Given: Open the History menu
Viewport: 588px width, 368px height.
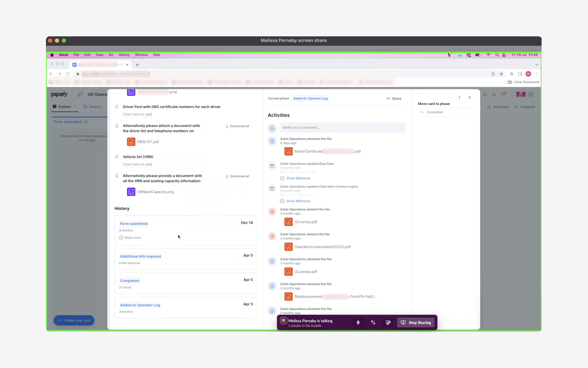Looking at the screenshot, I should (x=124, y=55).
